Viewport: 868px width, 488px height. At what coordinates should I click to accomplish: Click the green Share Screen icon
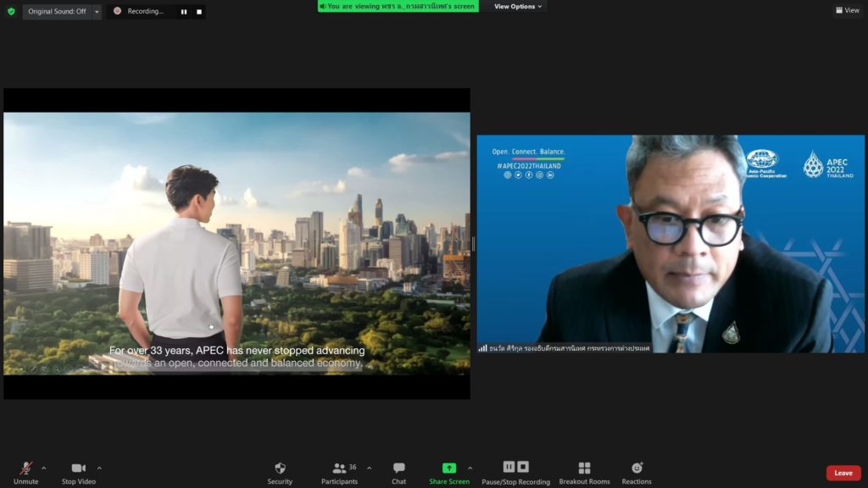click(x=449, y=469)
